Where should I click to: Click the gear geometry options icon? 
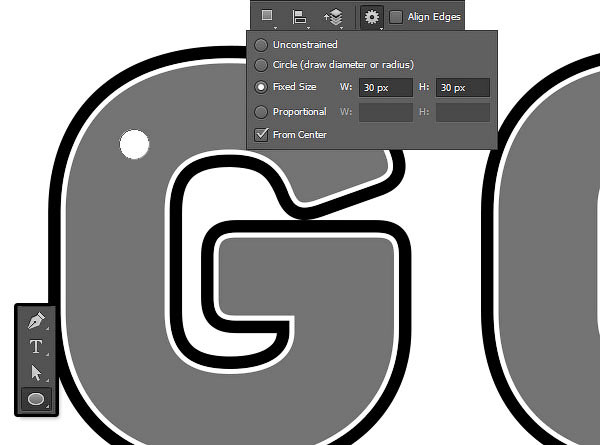[372, 16]
